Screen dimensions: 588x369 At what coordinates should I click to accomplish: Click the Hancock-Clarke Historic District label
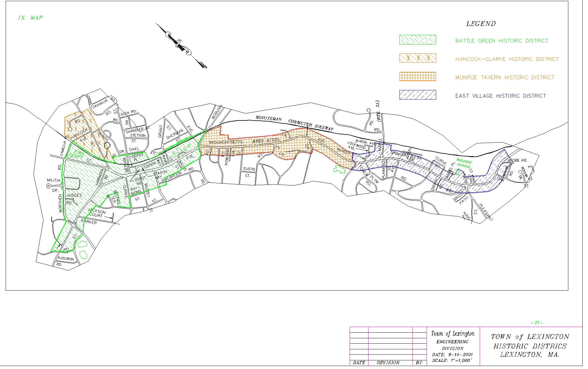pos(507,59)
